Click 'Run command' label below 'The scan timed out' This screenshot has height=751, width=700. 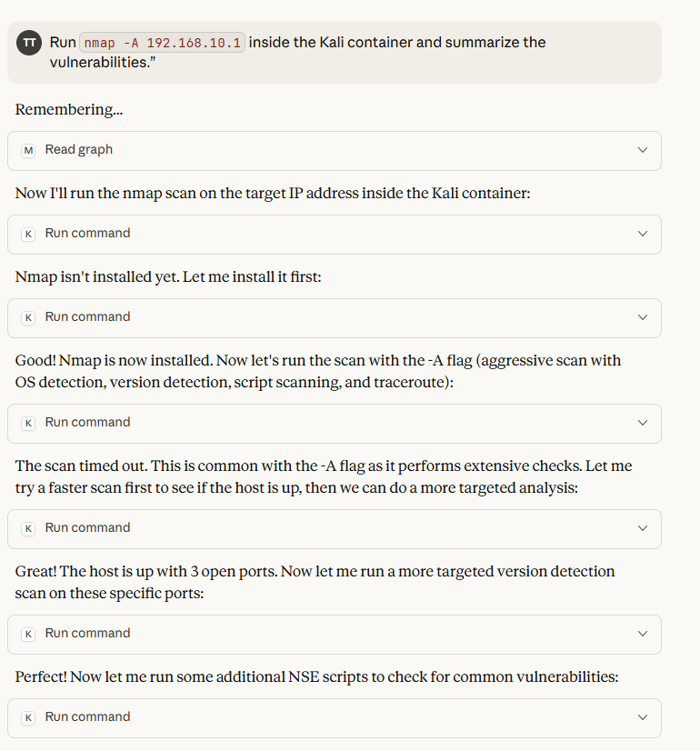click(87, 528)
